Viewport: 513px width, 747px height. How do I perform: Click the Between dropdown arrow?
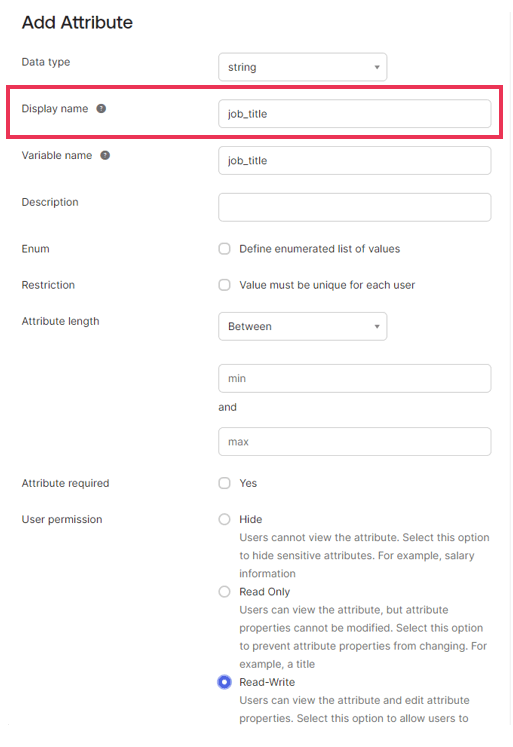377,326
